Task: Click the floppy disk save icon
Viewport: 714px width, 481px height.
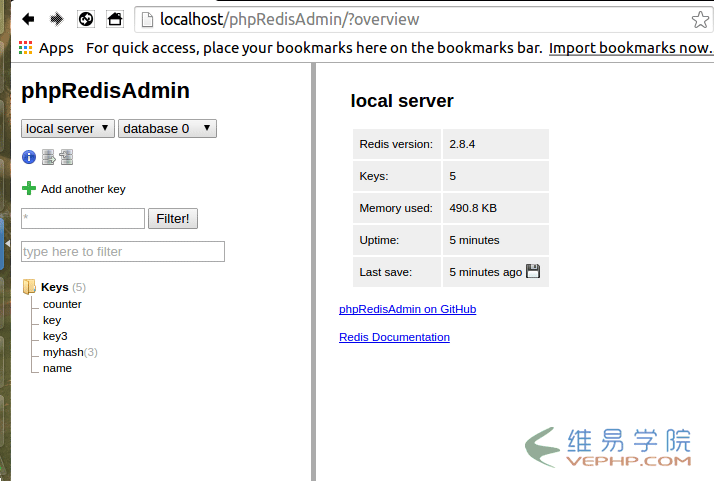Action: point(533,271)
